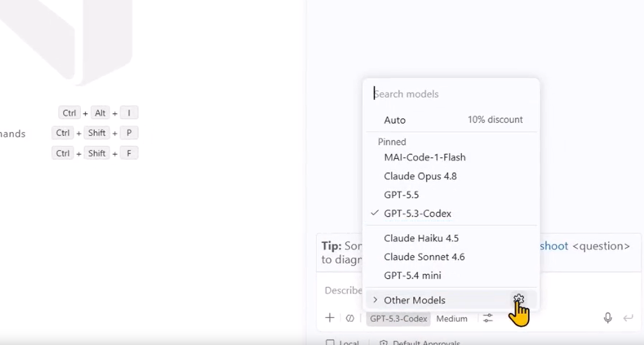Click the 'I' key label
The width and height of the screenshot is (644, 345).
coord(129,113)
